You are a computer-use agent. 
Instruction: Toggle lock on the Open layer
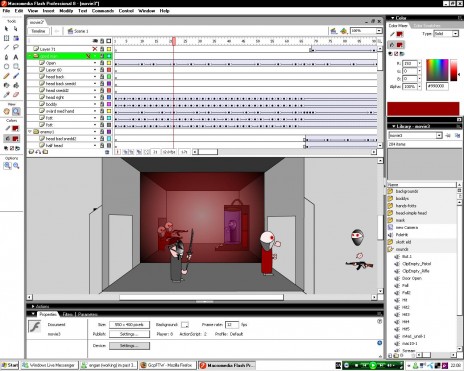pyautogui.click(x=102, y=63)
